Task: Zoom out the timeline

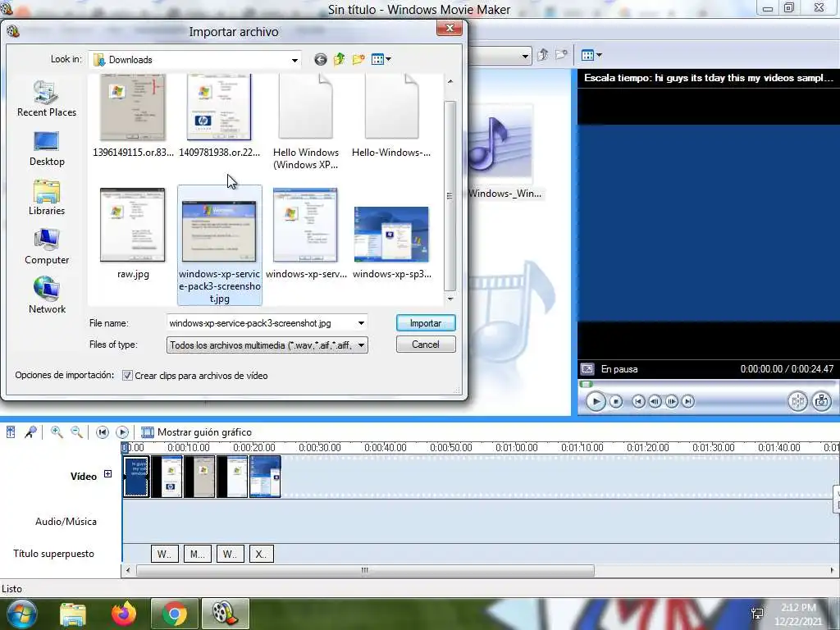Action: tap(76, 431)
